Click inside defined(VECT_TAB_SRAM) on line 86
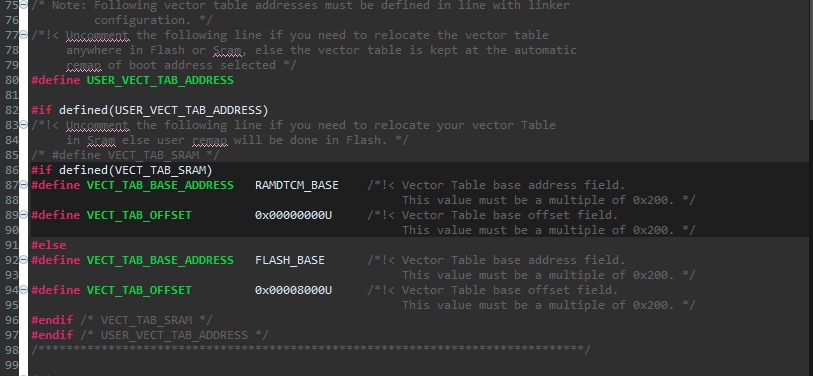Screen dimensions: 813x376 tap(136, 170)
